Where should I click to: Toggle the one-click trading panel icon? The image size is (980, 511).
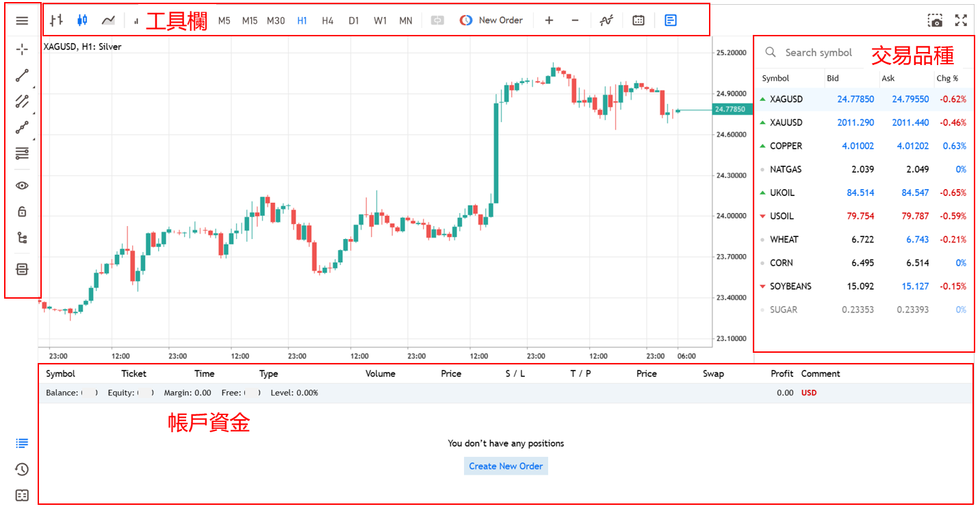[437, 21]
